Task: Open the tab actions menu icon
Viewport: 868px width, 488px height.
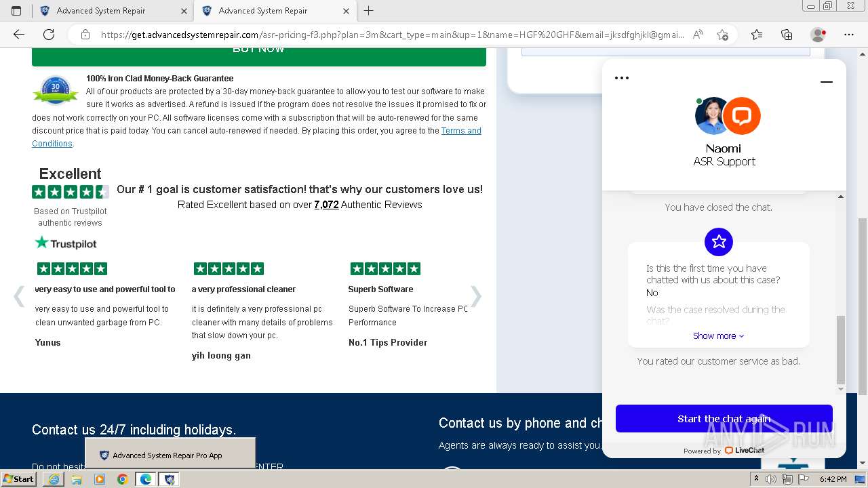Action: (x=16, y=11)
